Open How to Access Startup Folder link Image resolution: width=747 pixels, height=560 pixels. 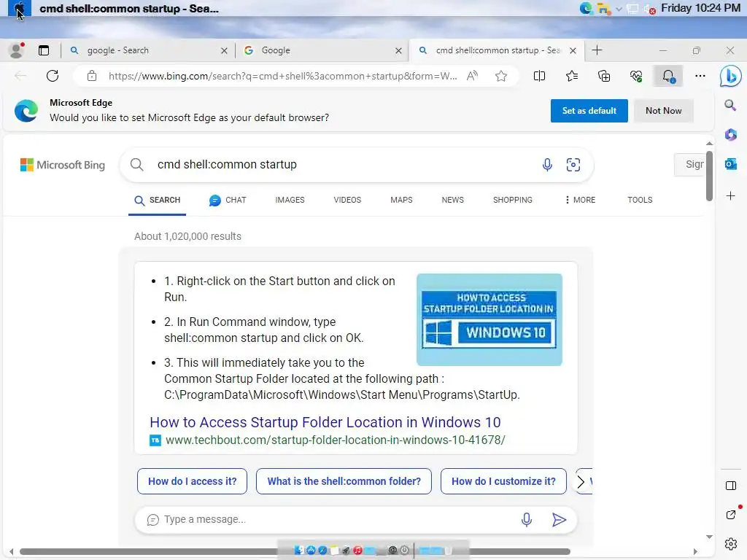(x=325, y=422)
